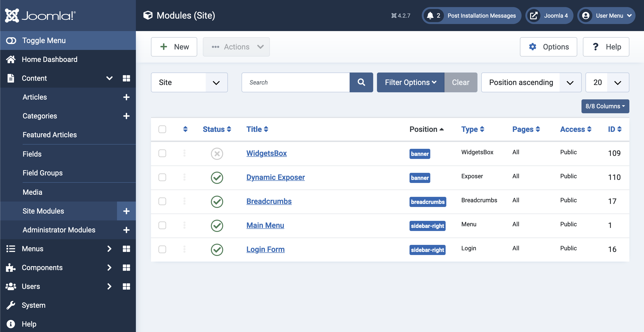Open the Actions dropdown

(x=236, y=47)
